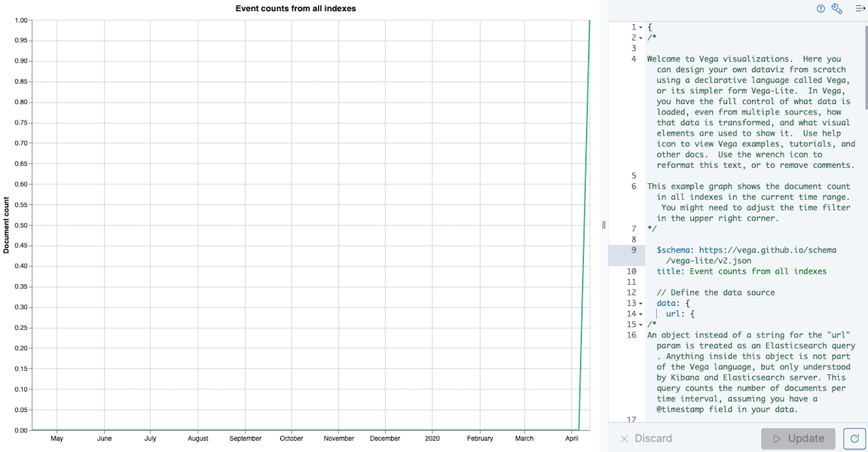Viewport: 868px width, 452px height.
Task: Click the play triangle icon on Update
Action: tap(775, 438)
